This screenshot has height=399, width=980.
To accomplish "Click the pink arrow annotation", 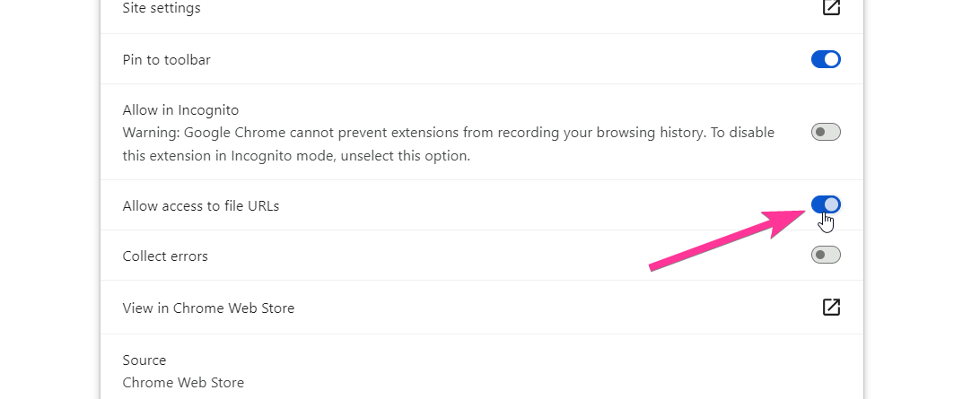I will (718, 242).
